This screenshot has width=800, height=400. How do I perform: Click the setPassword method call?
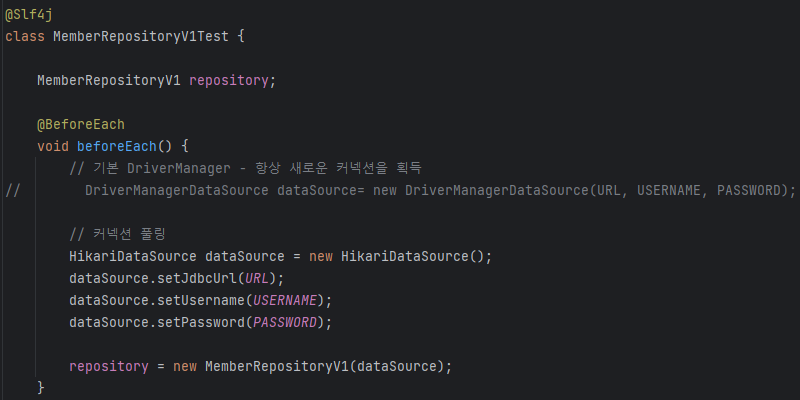click(x=201, y=322)
